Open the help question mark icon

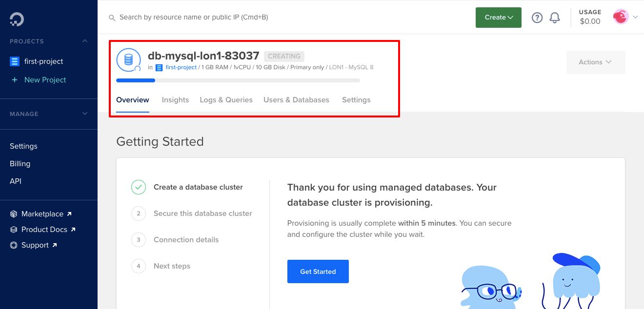click(x=537, y=18)
